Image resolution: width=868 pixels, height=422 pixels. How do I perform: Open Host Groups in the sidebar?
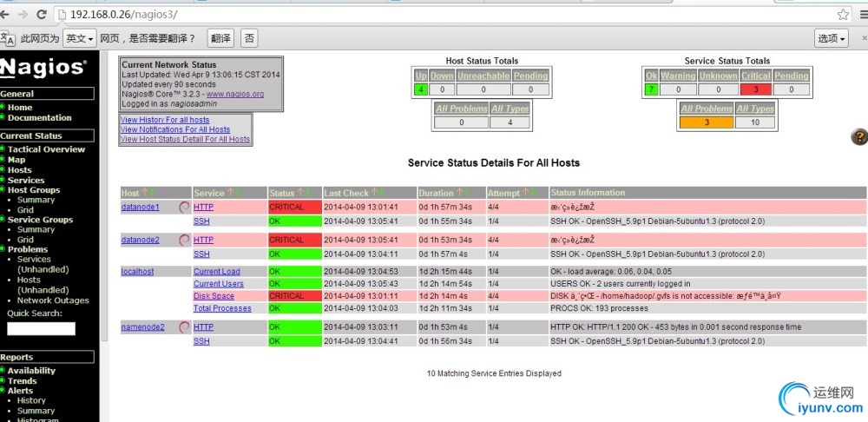(x=34, y=190)
